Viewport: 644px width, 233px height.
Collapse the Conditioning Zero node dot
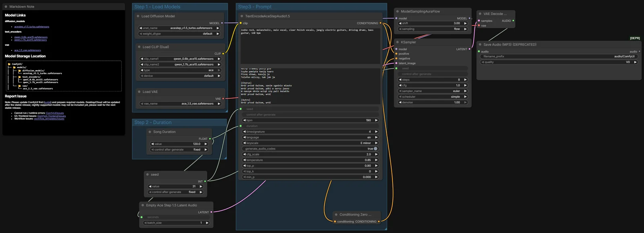coord(336,214)
